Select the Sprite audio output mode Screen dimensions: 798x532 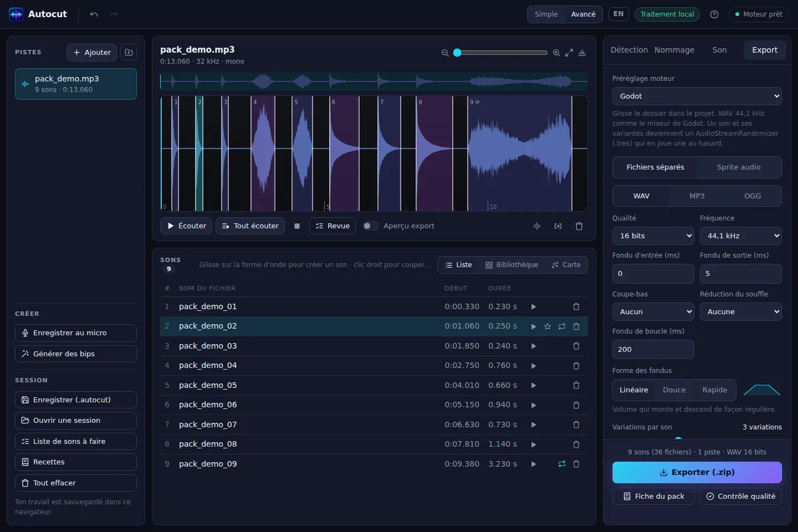(x=739, y=167)
